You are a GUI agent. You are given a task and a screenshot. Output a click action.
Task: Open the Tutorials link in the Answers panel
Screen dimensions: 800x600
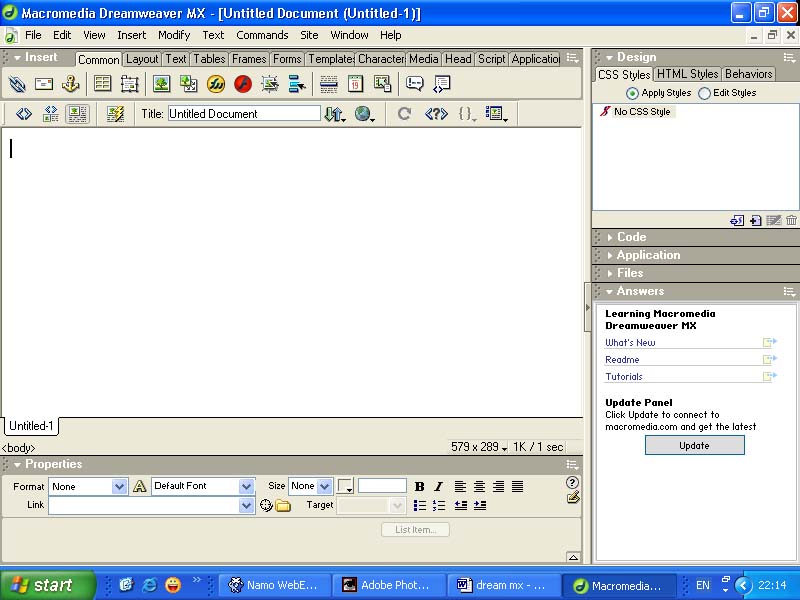(x=622, y=377)
